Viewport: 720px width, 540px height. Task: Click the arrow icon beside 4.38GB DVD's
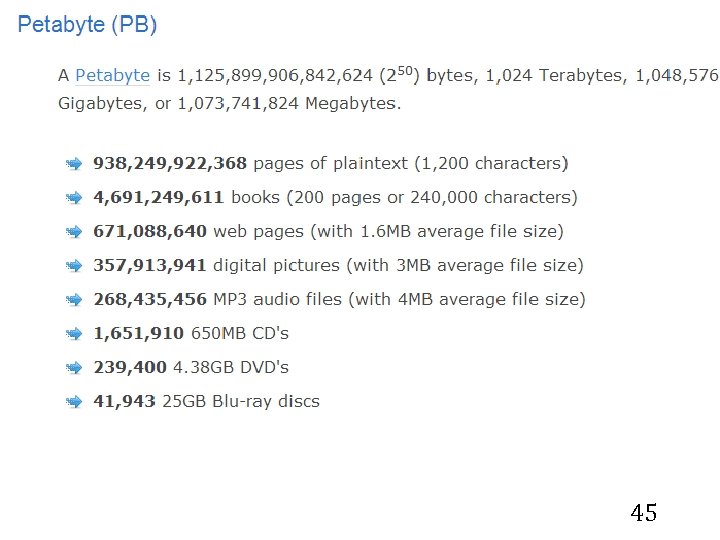[73, 368]
